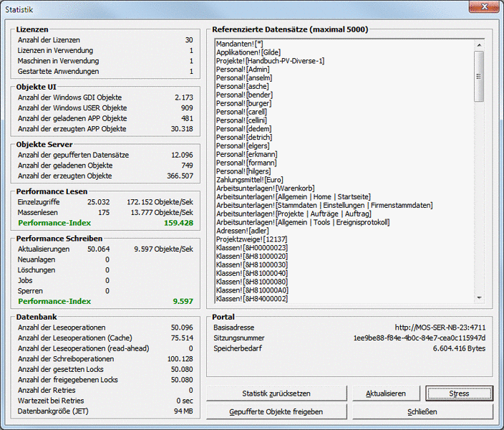This screenshot has width=504, height=430.
Task: Click the scrollbar thumb in record list
Action: point(479,76)
